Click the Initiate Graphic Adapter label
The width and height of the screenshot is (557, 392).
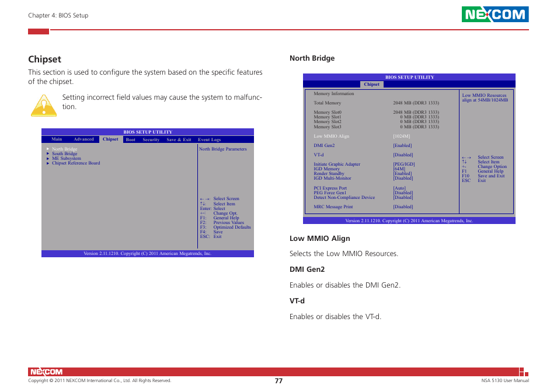(337, 164)
